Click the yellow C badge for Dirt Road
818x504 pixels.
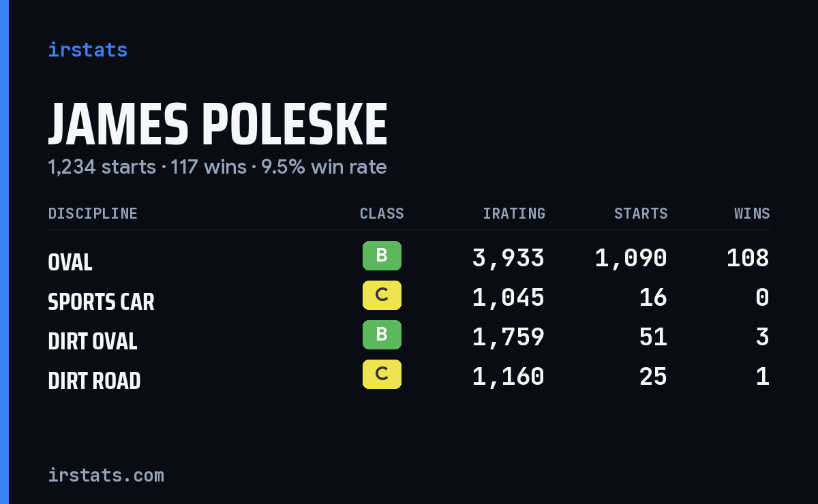(x=382, y=375)
